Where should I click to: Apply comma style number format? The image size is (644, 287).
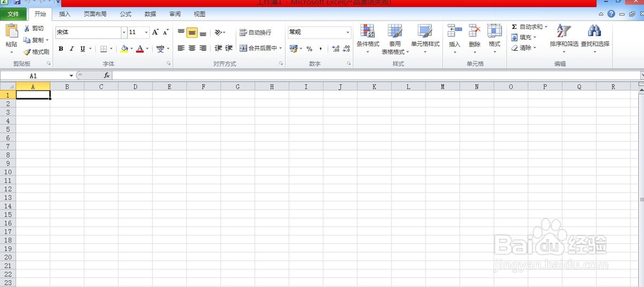320,48
